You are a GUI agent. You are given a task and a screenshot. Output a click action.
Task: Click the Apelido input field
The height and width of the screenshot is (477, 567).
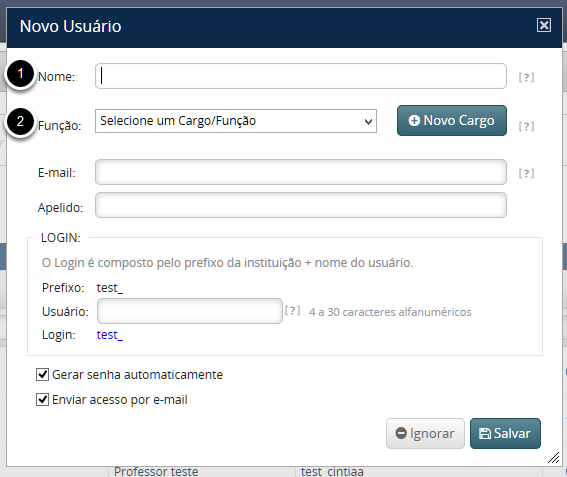tap(300, 205)
